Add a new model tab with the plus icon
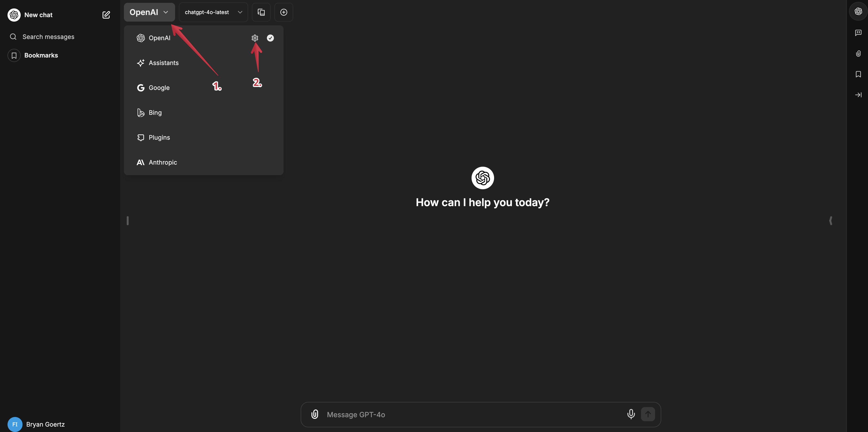The height and width of the screenshot is (432, 868). (x=283, y=12)
